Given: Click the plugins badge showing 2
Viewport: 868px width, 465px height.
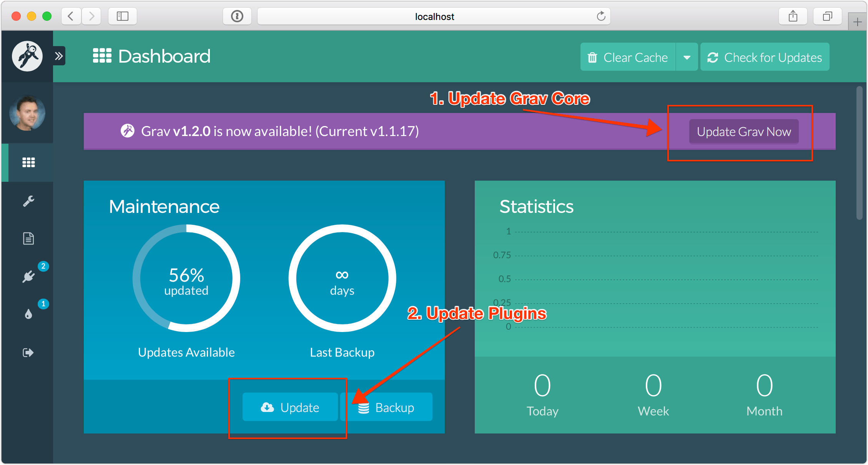Looking at the screenshot, I should pyautogui.click(x=43, y=266).
